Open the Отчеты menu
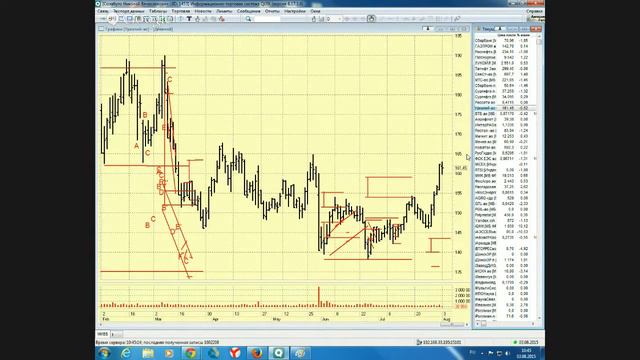Viewport: 640px width, 360px height. tap(272, 11)
